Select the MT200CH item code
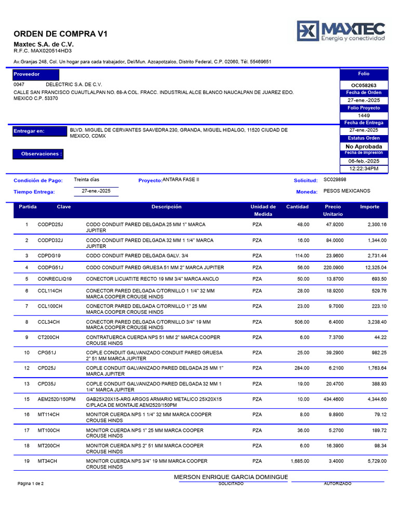 pyautogui.click(x=48, y=446)
